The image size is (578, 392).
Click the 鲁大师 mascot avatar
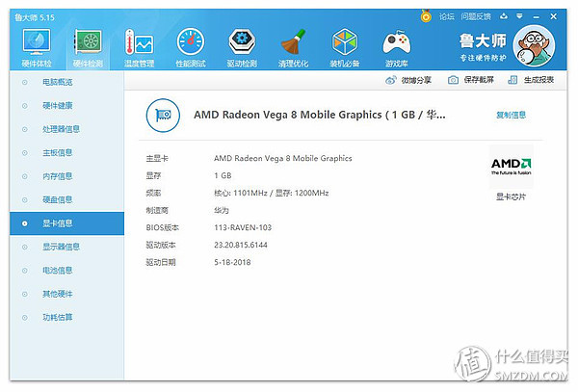pyautogui.click(x=534, y=45)
